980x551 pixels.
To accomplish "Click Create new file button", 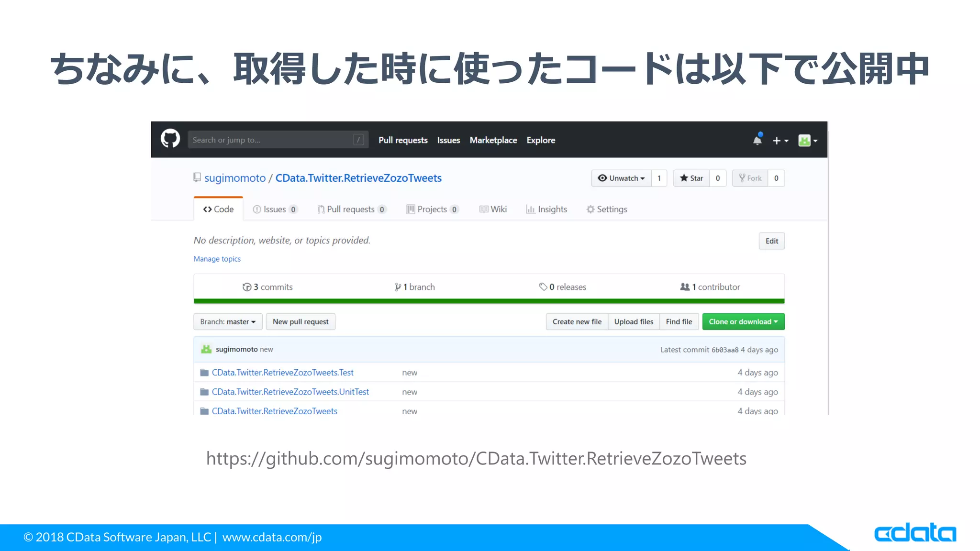I will click(x=577, y=322).
